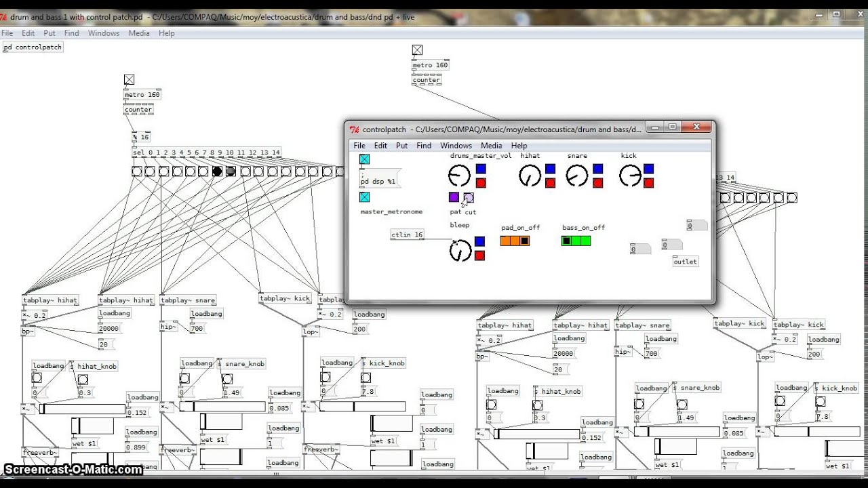Click the dark gray bang under sel
The image size is (868, 488).
[x=231, y=171]
